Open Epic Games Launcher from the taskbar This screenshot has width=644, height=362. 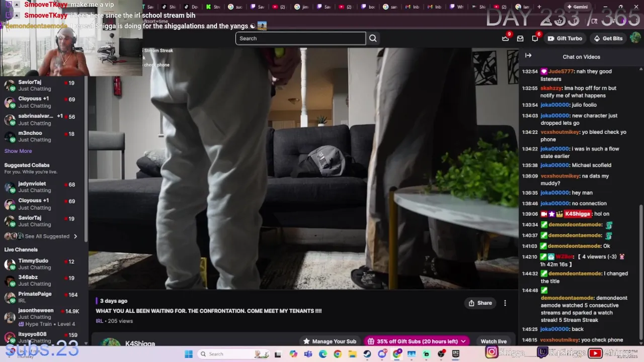[456, 354]
